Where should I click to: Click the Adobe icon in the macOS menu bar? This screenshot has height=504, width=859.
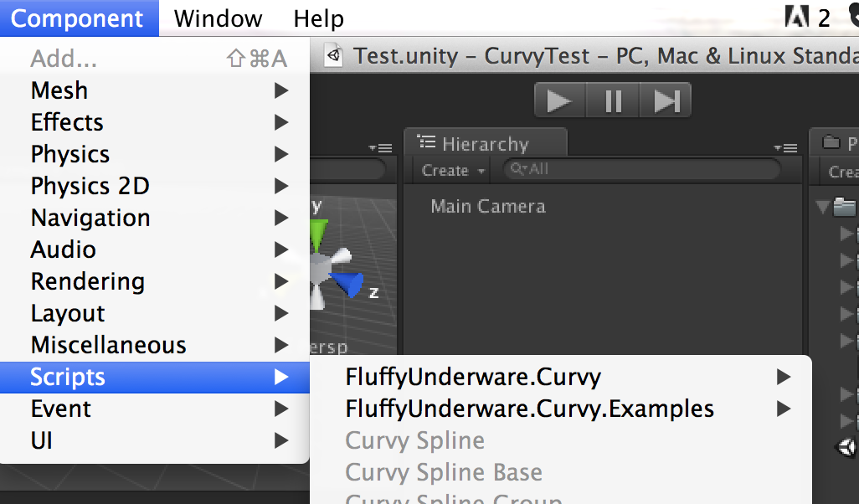tap(796, 18)
